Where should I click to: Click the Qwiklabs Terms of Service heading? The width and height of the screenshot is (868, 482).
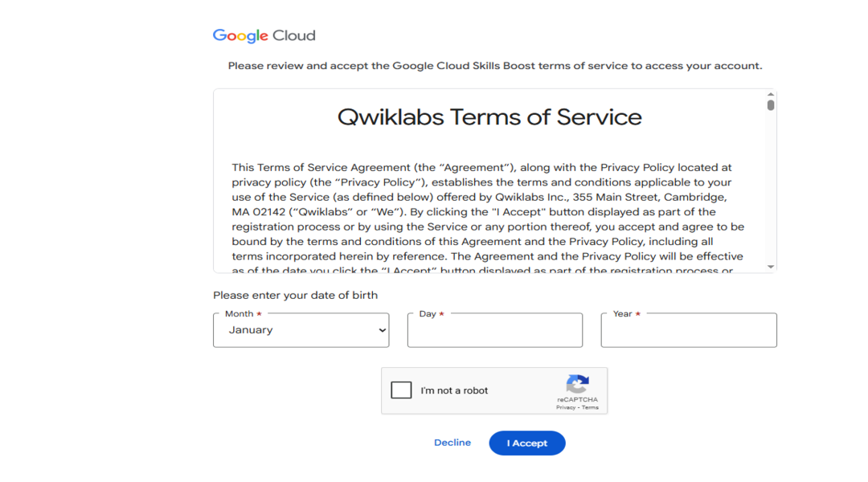(x=490, y=117)
